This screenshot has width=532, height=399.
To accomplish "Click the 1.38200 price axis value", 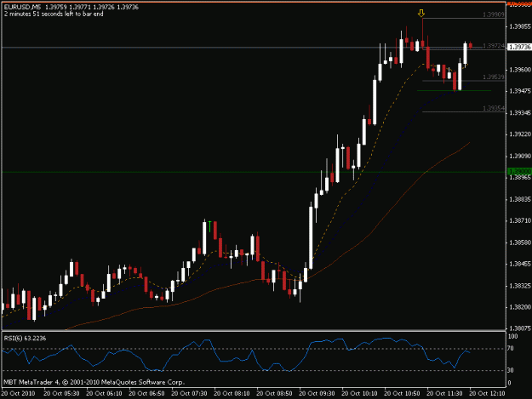I will tap(520, 307).
